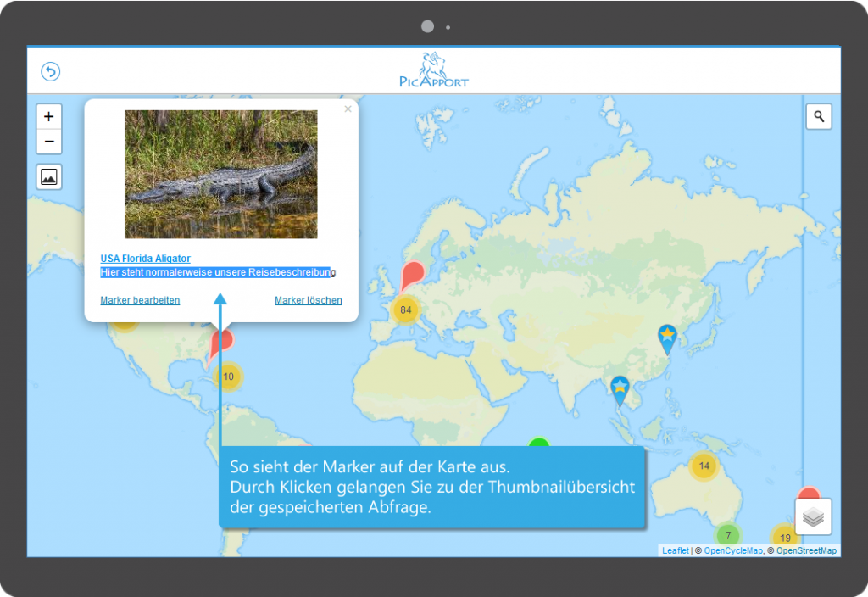Close the alligator popup
Screen dimensions: 868x597
tap(348, 109)
